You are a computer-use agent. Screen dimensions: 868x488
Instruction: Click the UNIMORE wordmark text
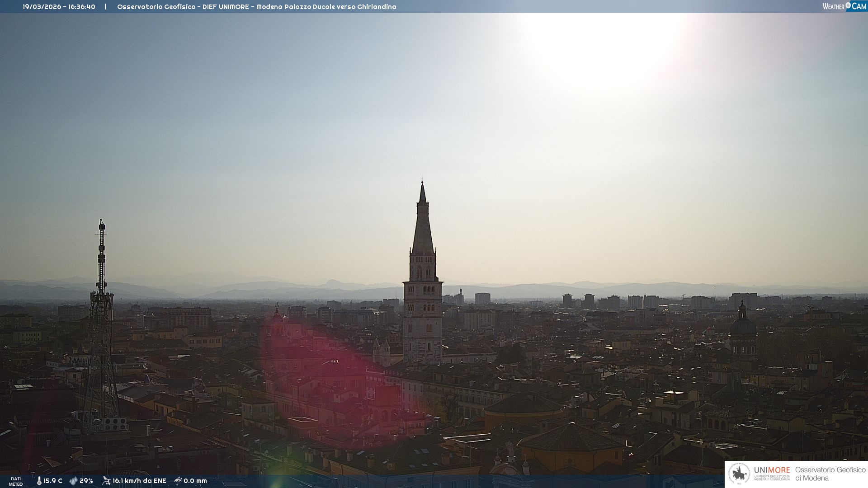click(x=772, y=470)
